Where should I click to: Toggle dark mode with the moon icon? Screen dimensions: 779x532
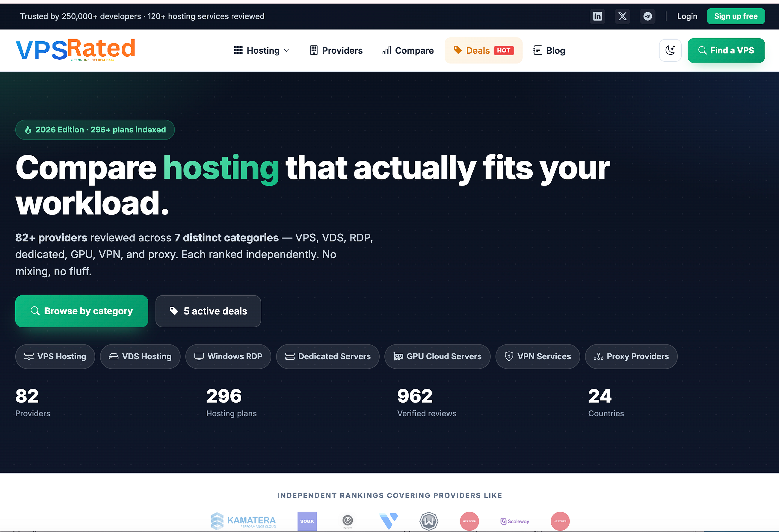(670, 50)
